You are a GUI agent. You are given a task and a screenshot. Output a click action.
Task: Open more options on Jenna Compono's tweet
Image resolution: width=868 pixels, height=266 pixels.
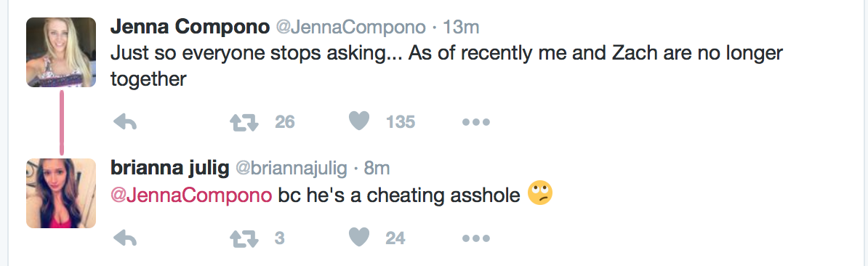(x=475, y=122)
